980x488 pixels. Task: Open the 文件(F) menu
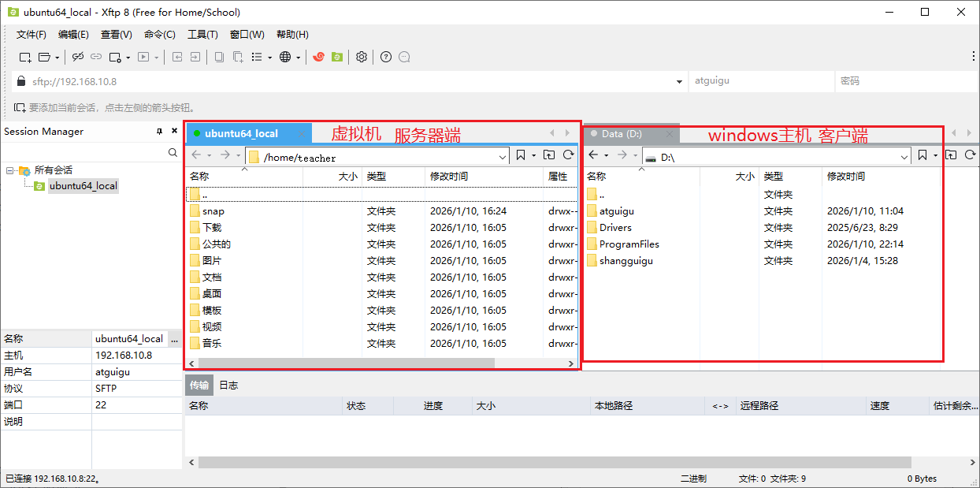[x=32, y=35]
